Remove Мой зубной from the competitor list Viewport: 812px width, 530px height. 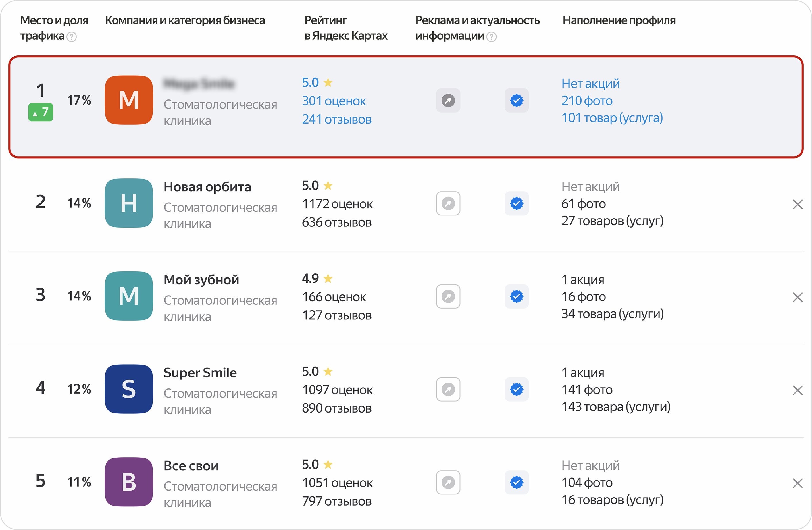pos(797,297)
